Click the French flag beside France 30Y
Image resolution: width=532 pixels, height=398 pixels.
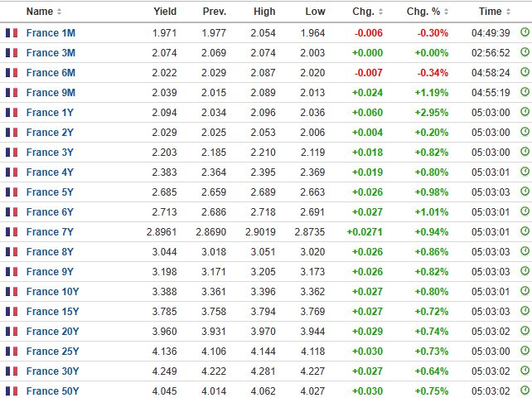click(x=12, y=371)
